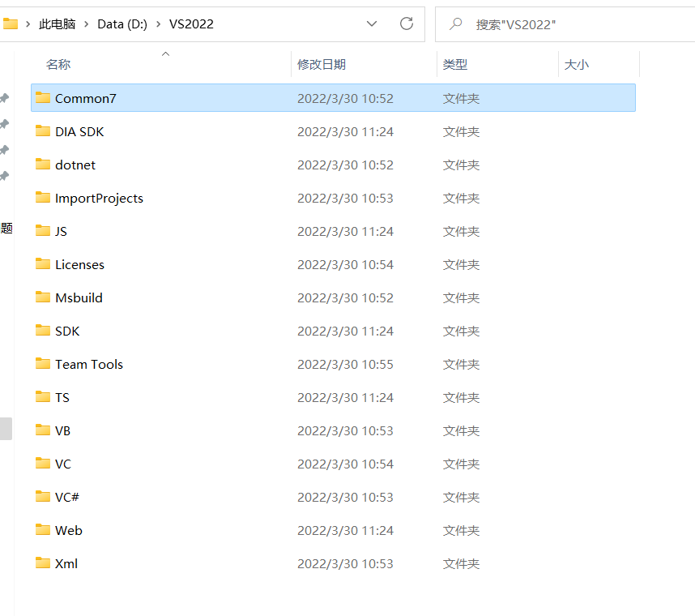This screenshot has width=695, height=616.
Task: Click 文件夹 type in the VB row
Action: tap(461, 431)
